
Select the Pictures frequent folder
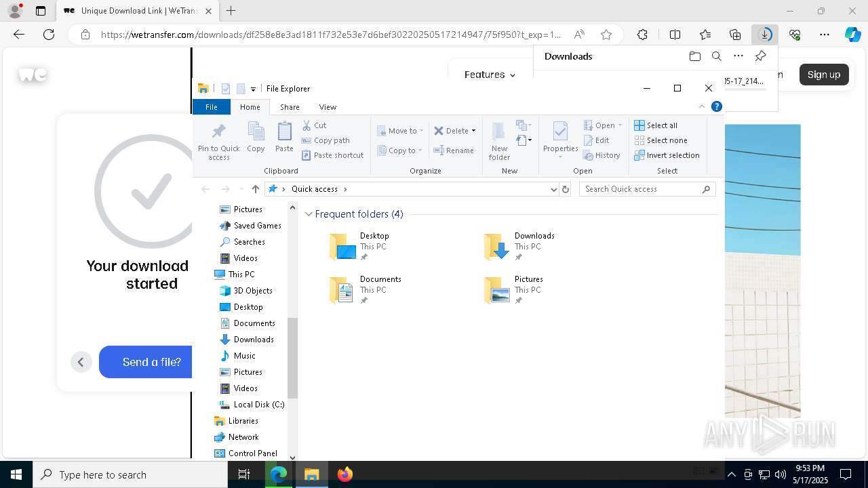[x=515, y=289]
